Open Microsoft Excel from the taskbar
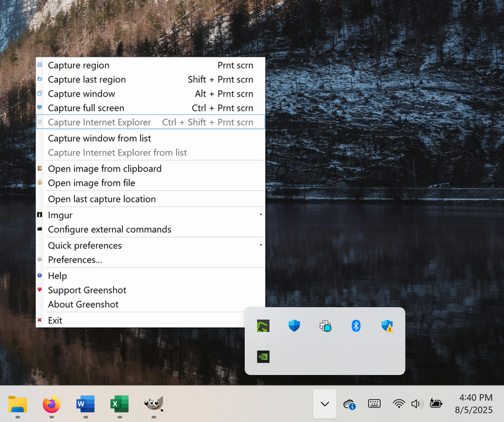 click(x=119, y=405)
